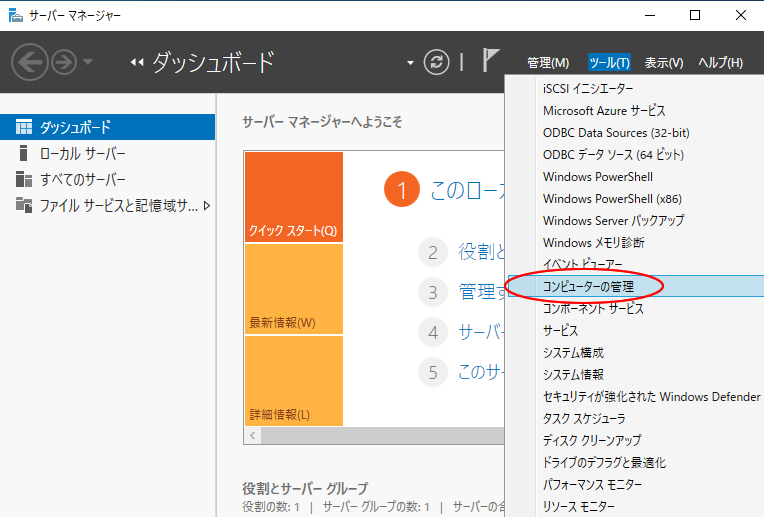The image size is (764, 517).
Task: Open コンピューターの管理 from Tools menu
Action: pos(635,286)
